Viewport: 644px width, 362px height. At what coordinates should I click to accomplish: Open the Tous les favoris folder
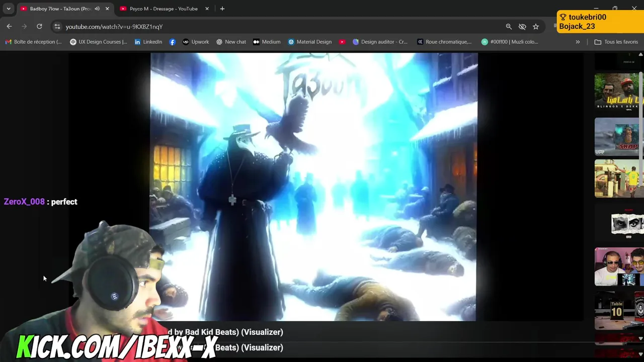(616, 42)
